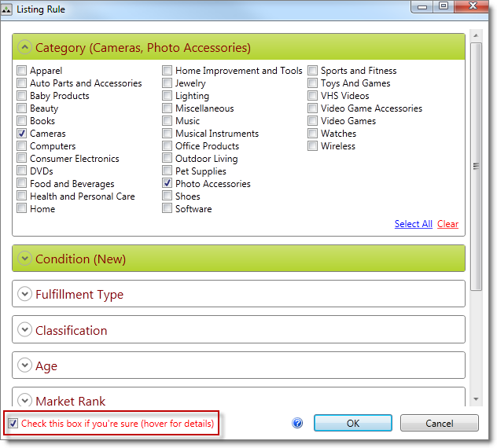Tick the Musical Instruments checkbox
Viewport: 497px width, 448px height.
pos(168,134)
